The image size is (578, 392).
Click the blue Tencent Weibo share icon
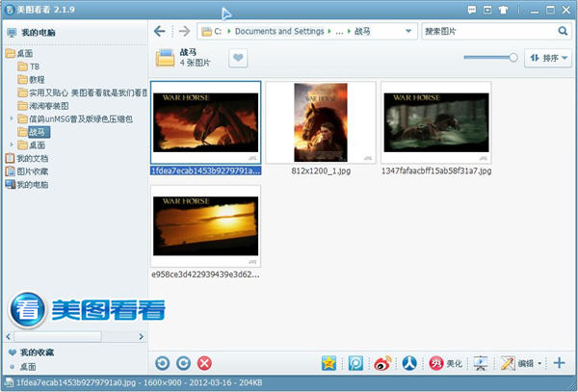(355, 363)
